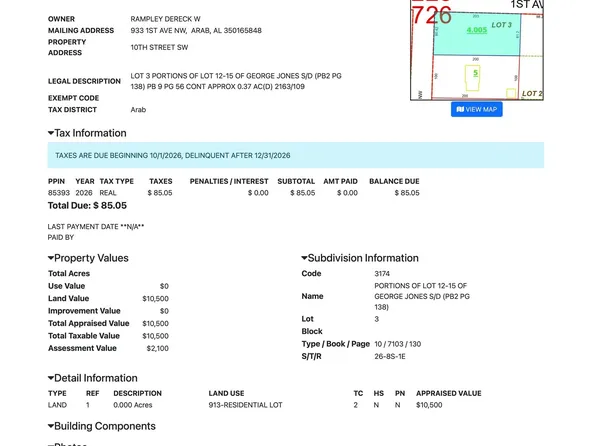Collapse the Property Values section

click(88, 258)
